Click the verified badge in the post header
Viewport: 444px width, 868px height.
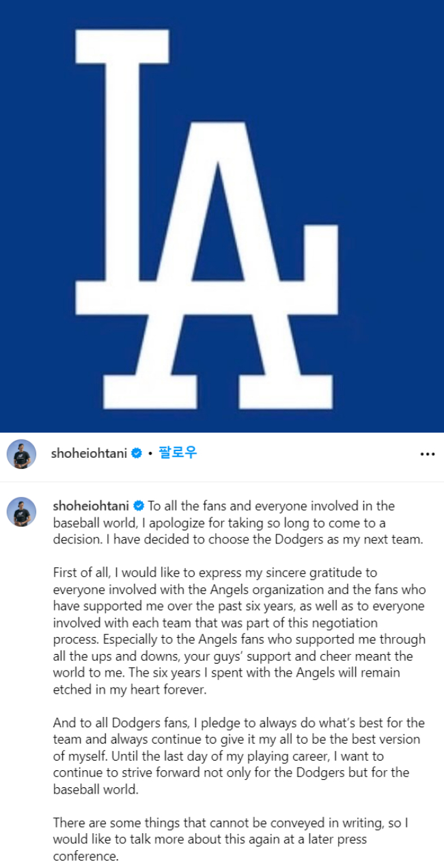(x=137, y=453)
